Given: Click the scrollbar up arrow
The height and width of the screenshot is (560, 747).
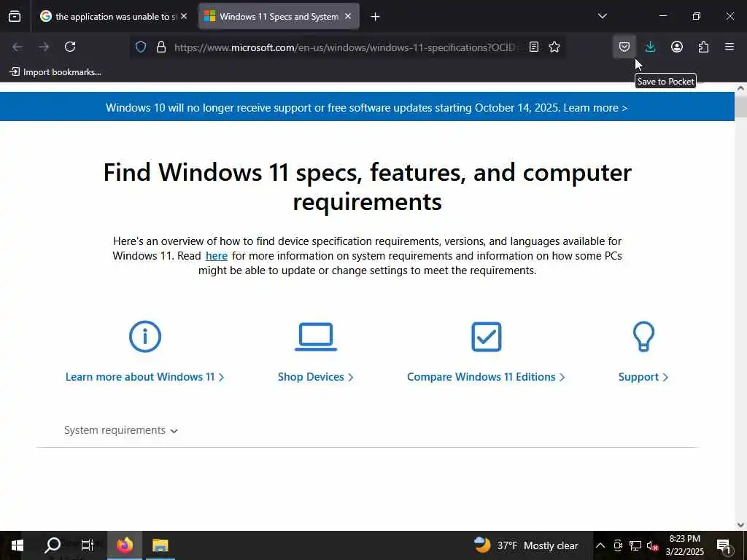Looking at the screenshot, I should [741, 88].
